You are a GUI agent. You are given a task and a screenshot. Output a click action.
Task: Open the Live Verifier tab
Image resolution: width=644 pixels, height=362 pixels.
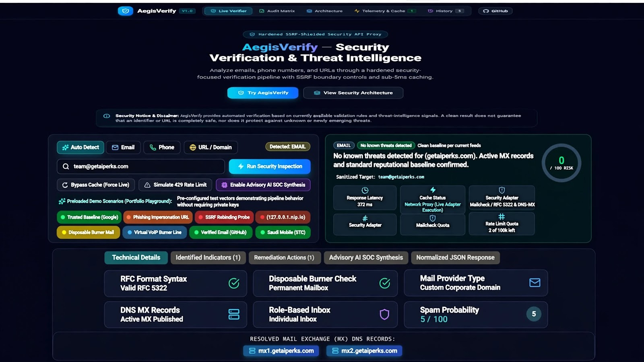point(228,11)
